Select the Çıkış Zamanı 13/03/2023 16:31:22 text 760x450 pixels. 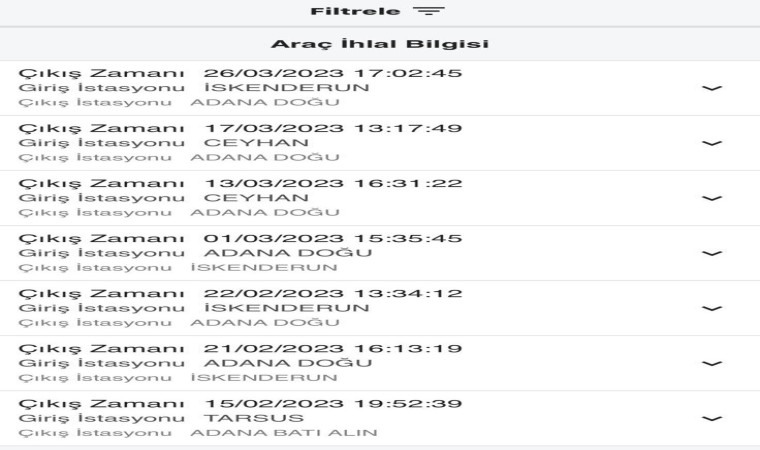[x=240, y=183]
